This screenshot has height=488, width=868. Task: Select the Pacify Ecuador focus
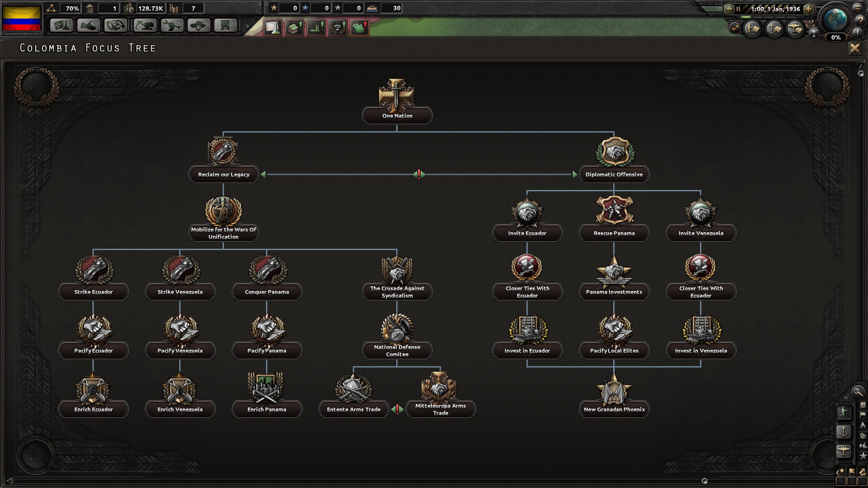(94, 337)
